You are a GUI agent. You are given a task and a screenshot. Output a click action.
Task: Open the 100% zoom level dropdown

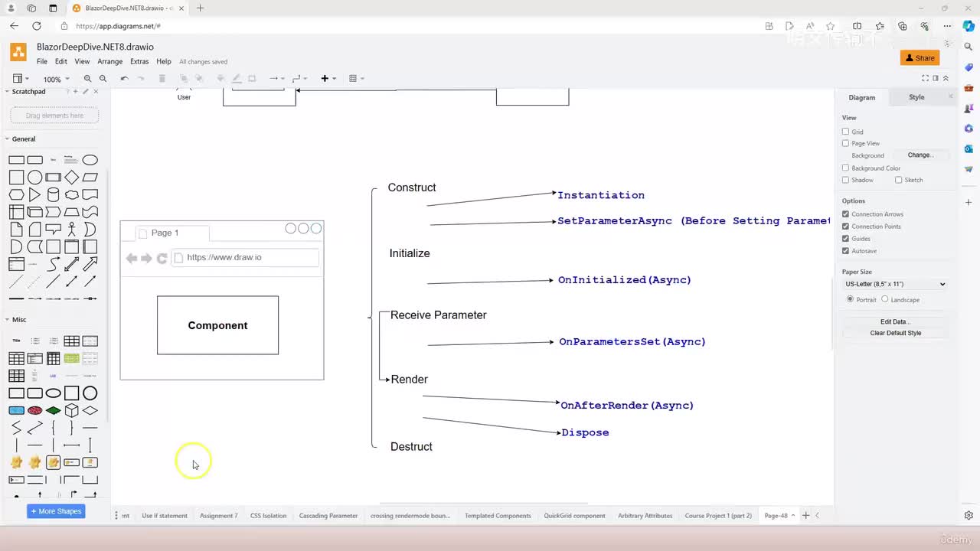(55, 79)
